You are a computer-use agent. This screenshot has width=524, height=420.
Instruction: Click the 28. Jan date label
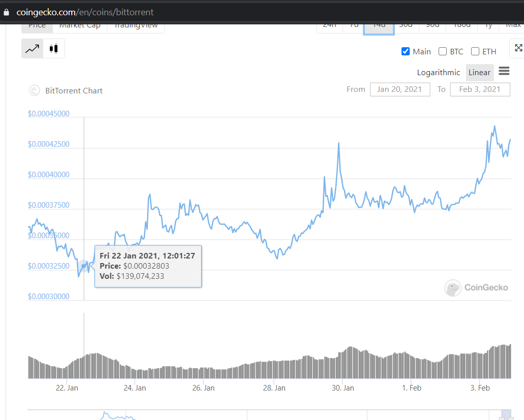pos(274,388)
